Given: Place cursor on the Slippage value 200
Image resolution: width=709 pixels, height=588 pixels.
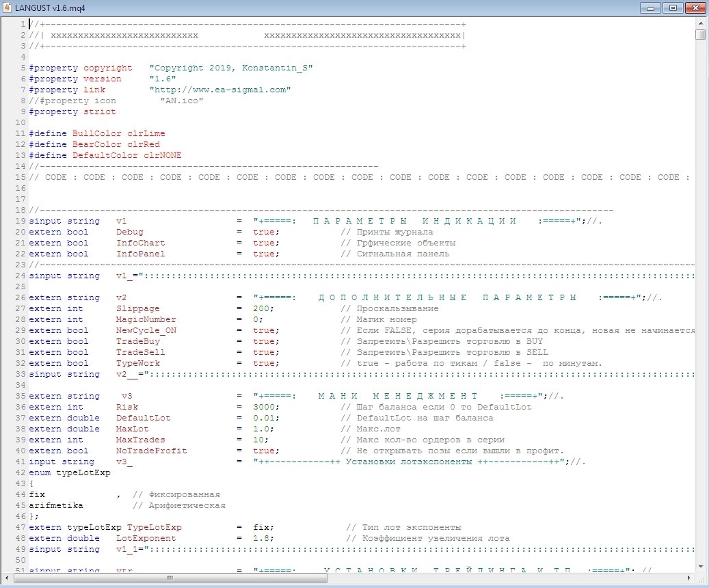Looking at the screenshot, I should tap(261, 308).
